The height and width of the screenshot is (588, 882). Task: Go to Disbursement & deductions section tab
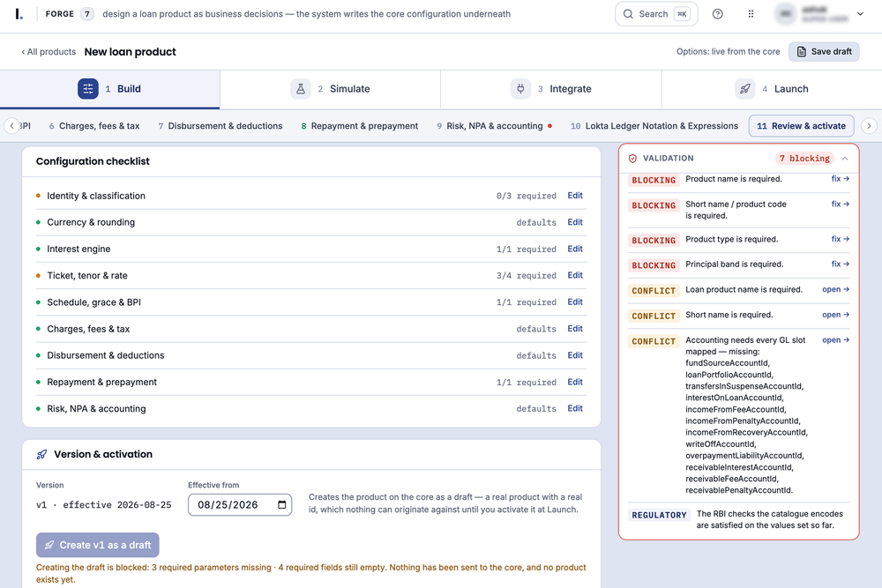point(220,126)
